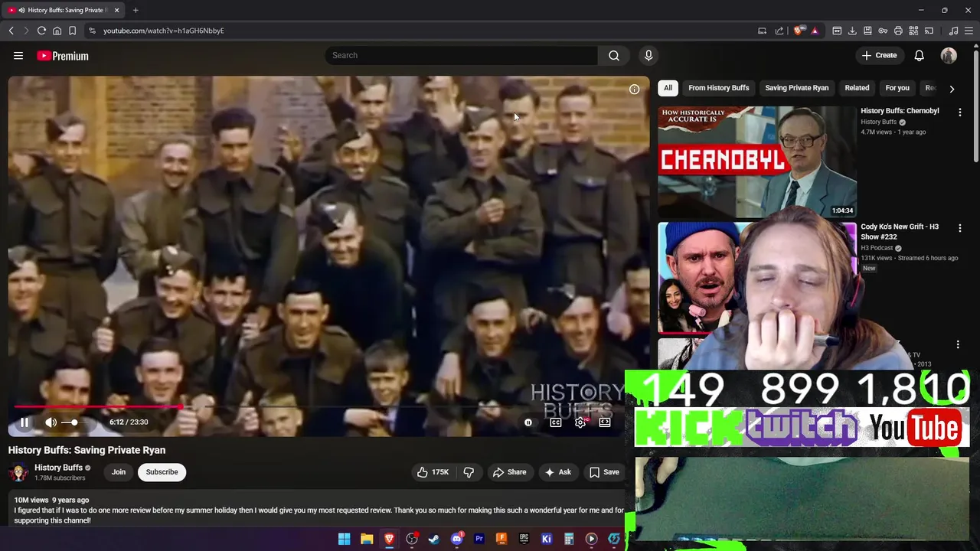980x551 pixels.
Task: Open Premiere Pro from taskbar
Action: tap(479, 539)
